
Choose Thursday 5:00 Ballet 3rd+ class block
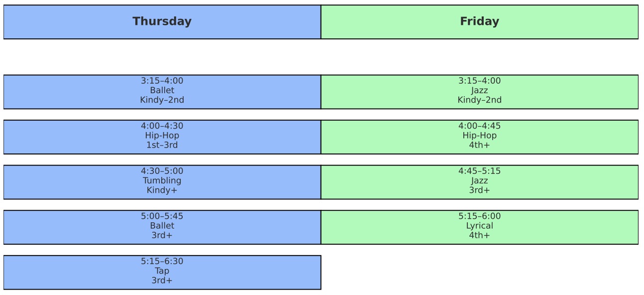coord(162,227)
